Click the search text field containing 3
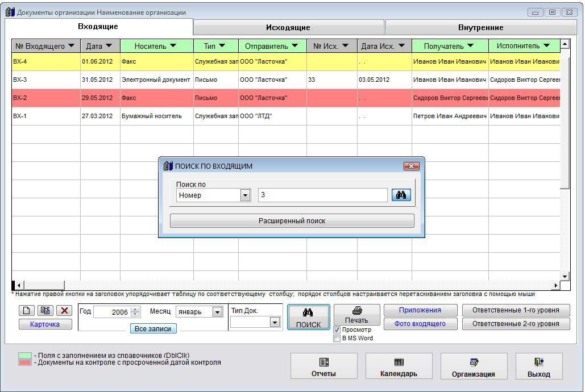 tap(322, 195)
